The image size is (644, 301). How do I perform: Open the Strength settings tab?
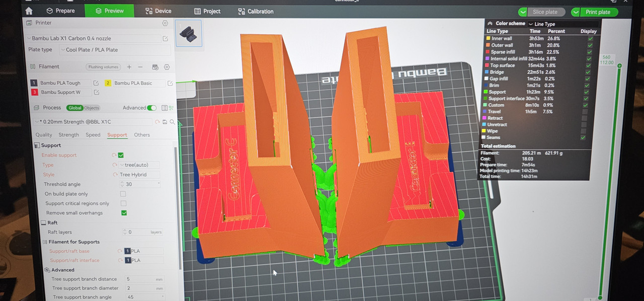point(69,135)
